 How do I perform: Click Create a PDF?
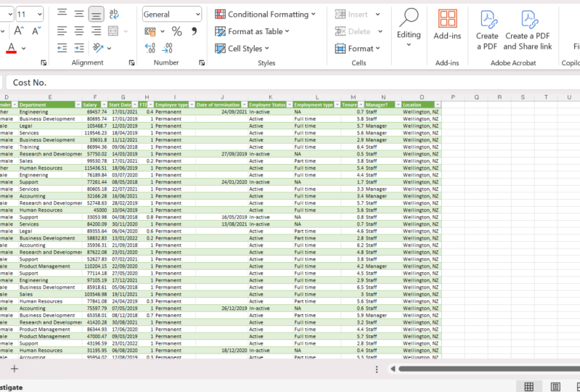(487, 30)
